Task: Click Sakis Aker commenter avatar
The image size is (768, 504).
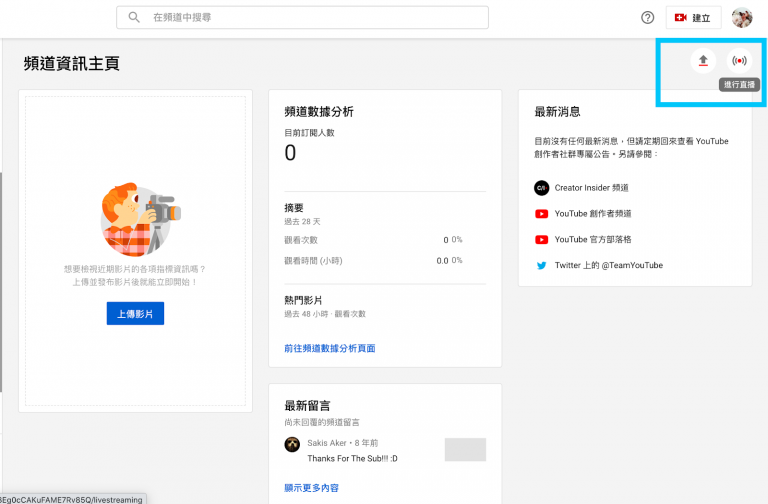Action: [x=292, y=445]
